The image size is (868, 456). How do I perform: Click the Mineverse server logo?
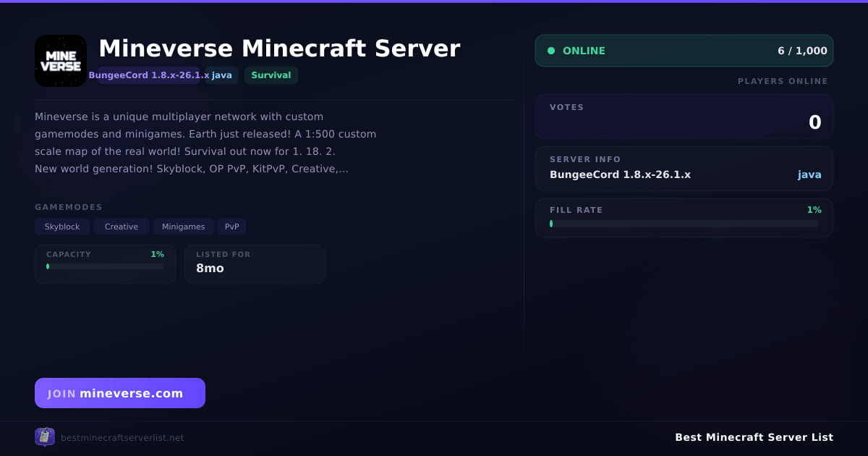(x=61, y=61)
